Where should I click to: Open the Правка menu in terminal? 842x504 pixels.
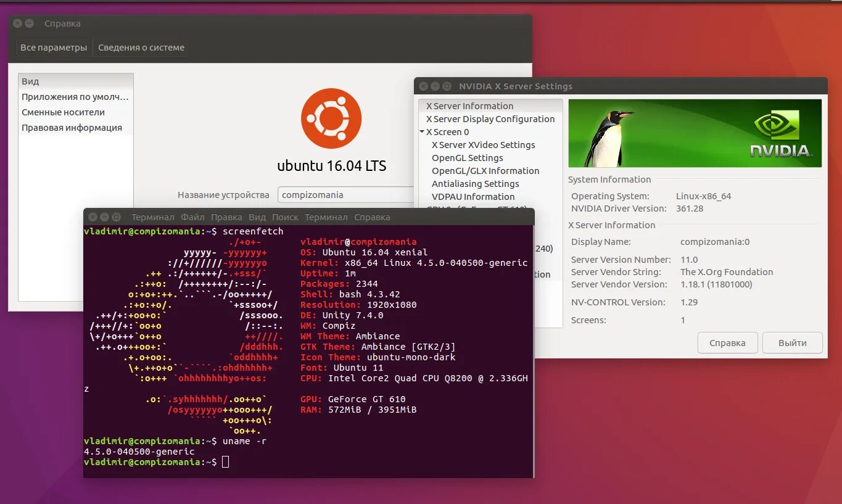(226, 217)
